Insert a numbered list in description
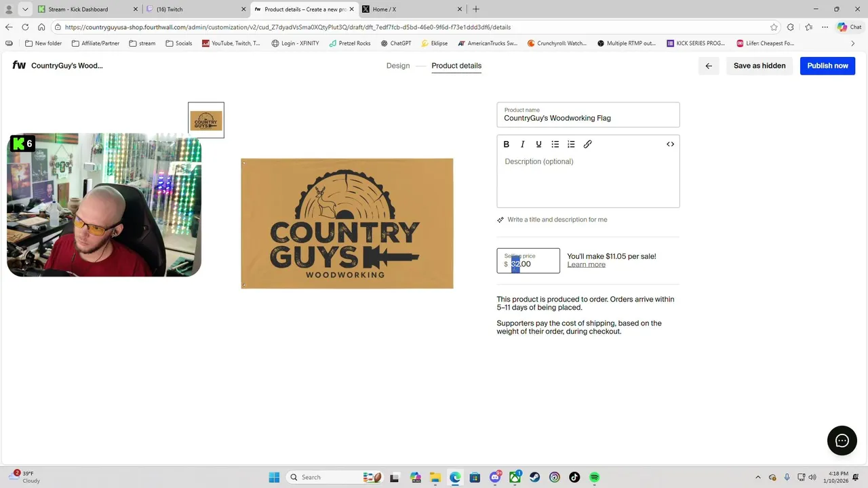This screenshot has width=868, height=488. (571, 144)
